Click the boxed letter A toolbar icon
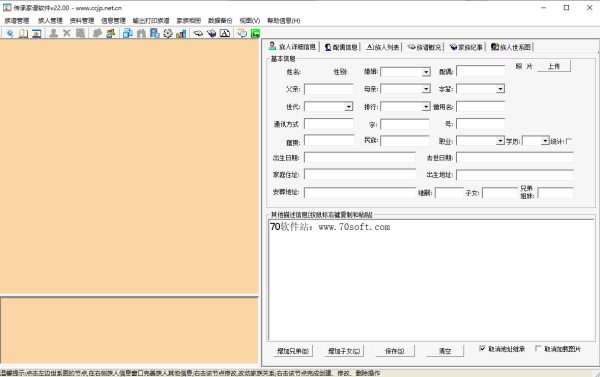Screen dimensions: 600x377 [225, 34]
